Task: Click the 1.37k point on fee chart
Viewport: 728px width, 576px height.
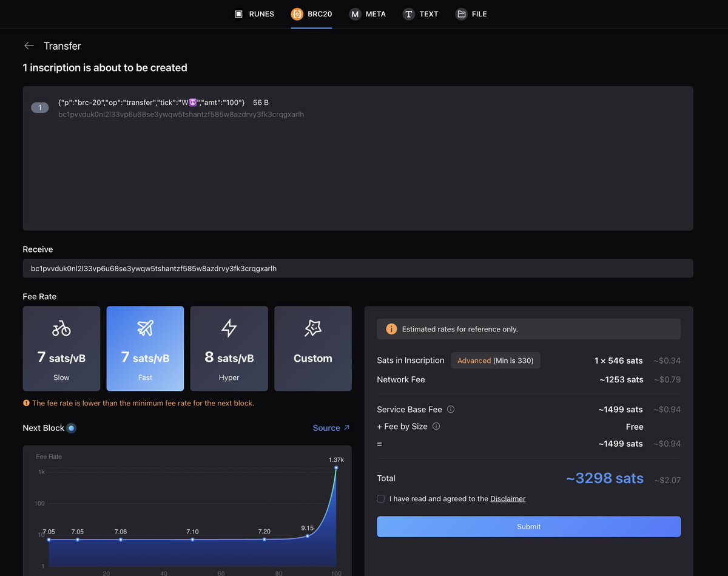Action: [335, 467]
